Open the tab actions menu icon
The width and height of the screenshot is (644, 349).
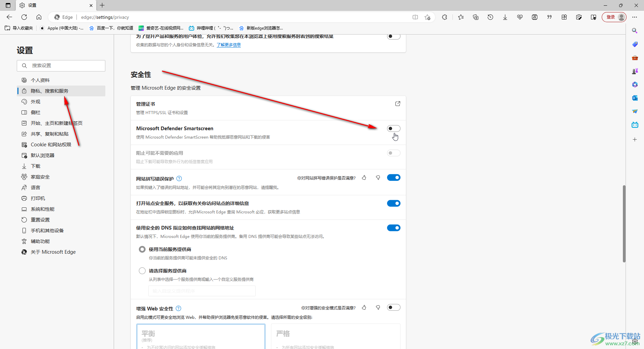[x=8, y=5]
